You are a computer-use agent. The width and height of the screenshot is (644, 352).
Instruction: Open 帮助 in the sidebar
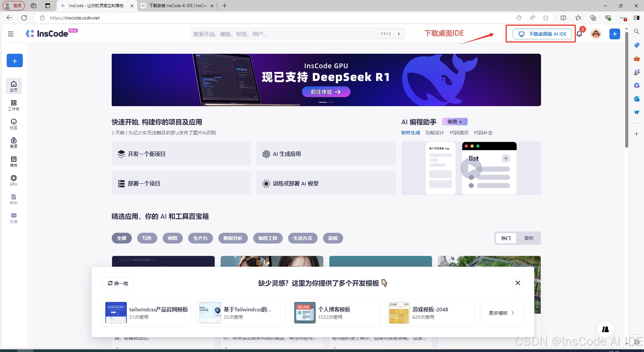[14, 199]
